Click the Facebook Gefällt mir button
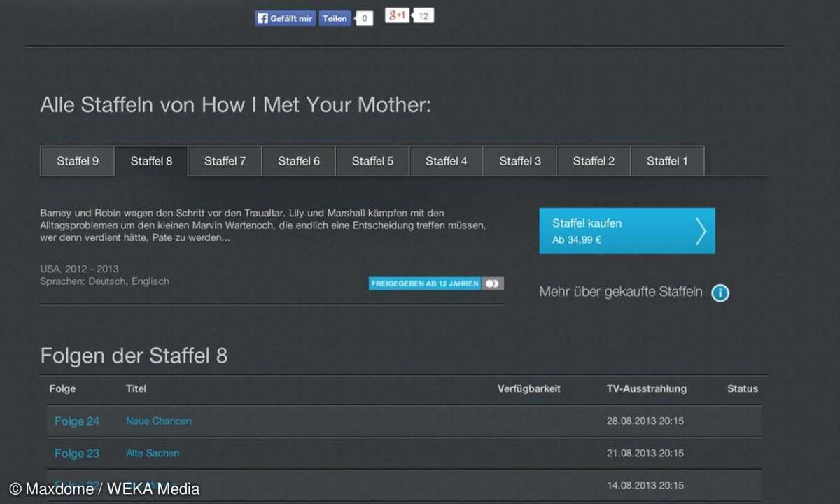The width and height of the screenshot is (840, 504). (286, 18)
